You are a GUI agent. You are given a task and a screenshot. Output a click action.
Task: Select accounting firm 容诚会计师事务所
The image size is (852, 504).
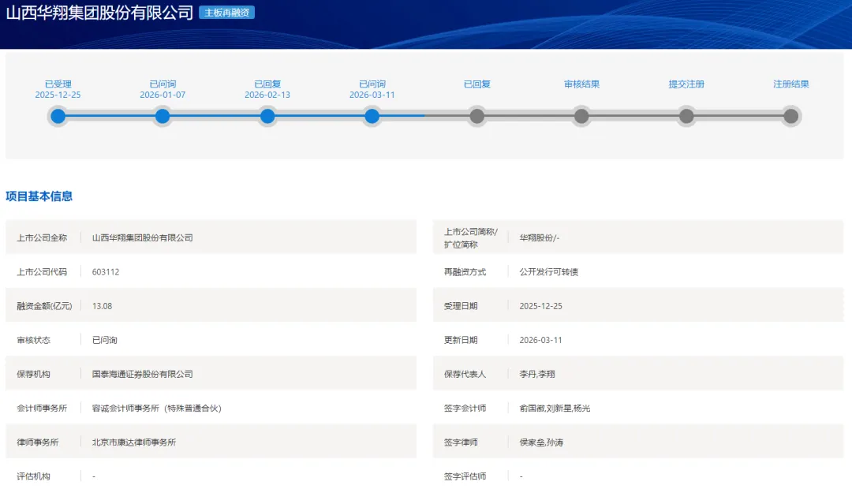coord(156,409)
